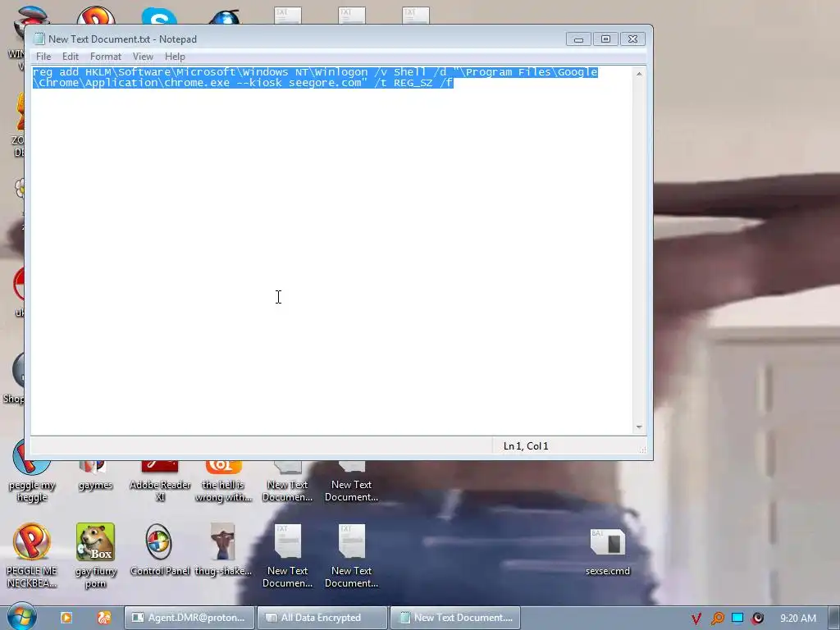Select the text file icon right of thug-shake

pyautogui.click(x=288, y=555)
